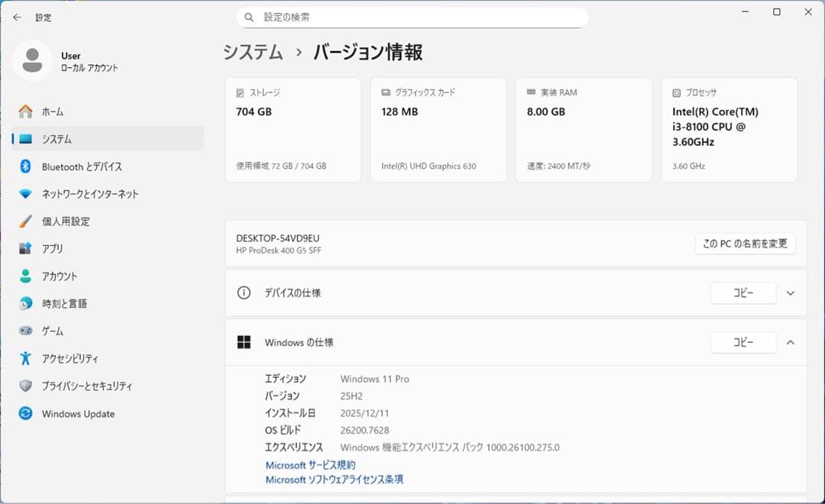Click the network wifi icon
The height and width of the screenshot is (504, 825).
click(x=25, y=194)
